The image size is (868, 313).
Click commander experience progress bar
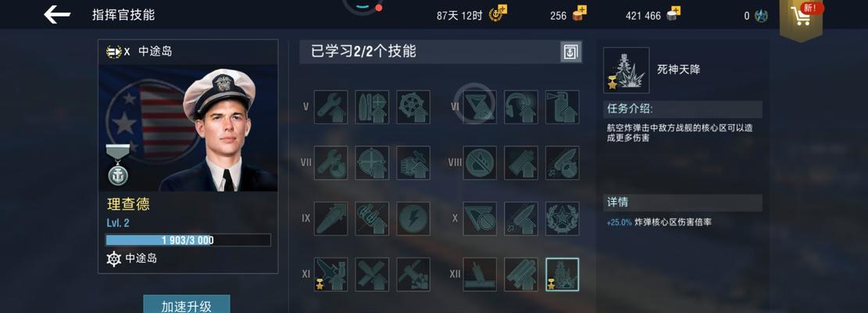(x=188, y=240)
